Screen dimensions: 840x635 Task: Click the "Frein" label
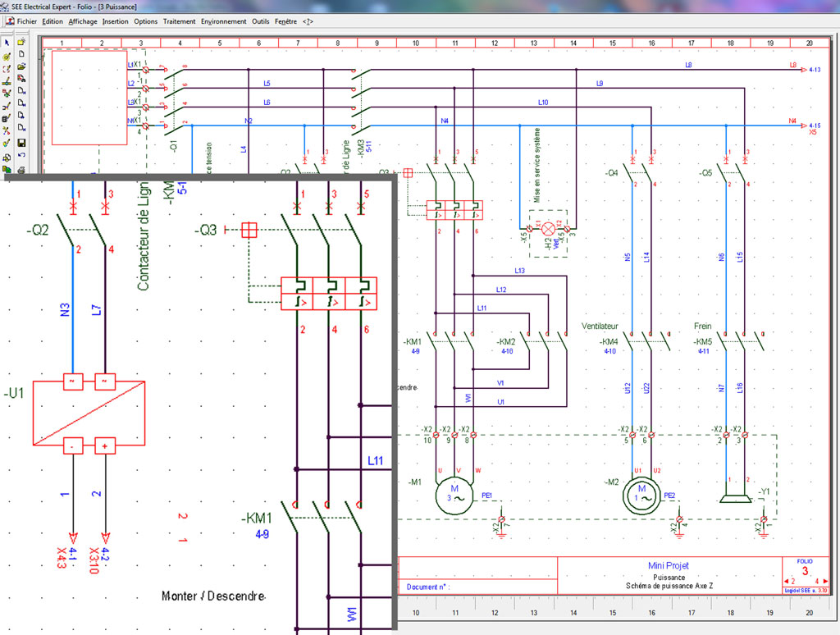click(702, 326)
